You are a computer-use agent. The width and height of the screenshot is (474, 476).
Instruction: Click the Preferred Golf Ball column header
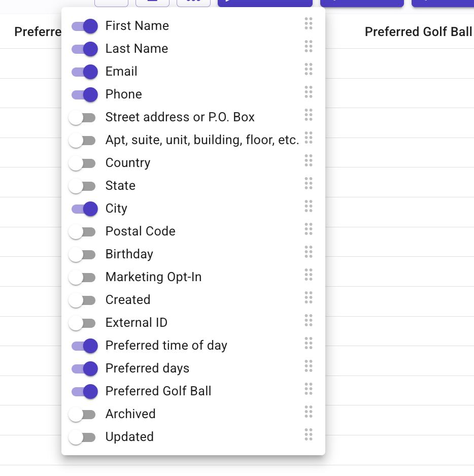click(418, 31)
